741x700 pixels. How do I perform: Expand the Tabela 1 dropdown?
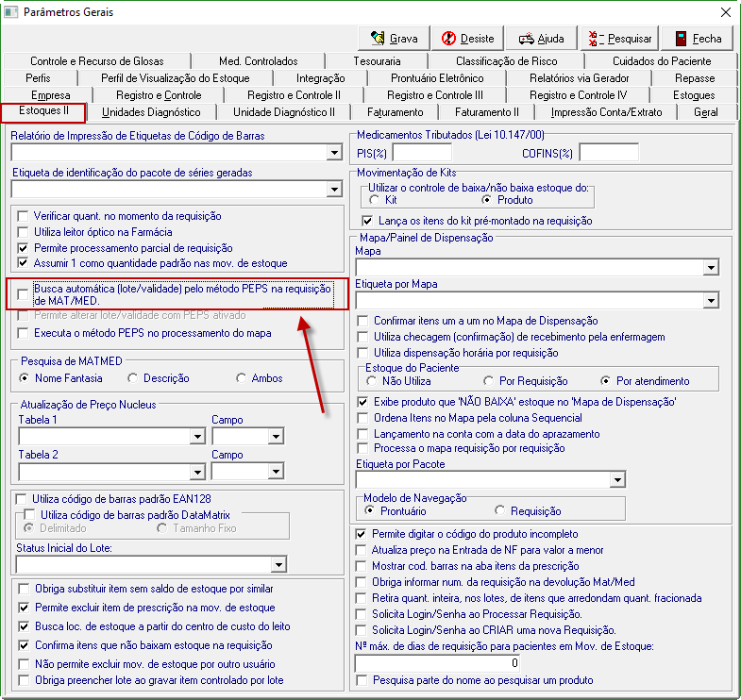pyautogui.click(x=197, y=436)
